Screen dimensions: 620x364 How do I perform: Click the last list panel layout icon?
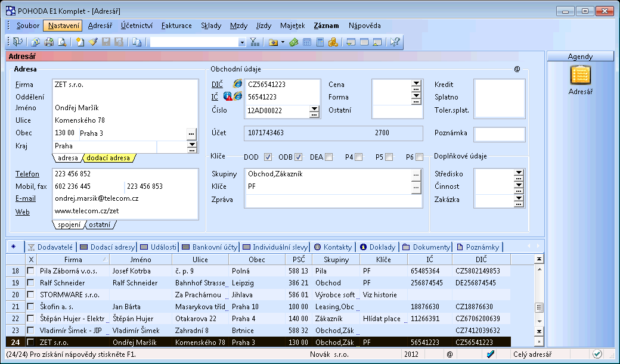point(377,42)
